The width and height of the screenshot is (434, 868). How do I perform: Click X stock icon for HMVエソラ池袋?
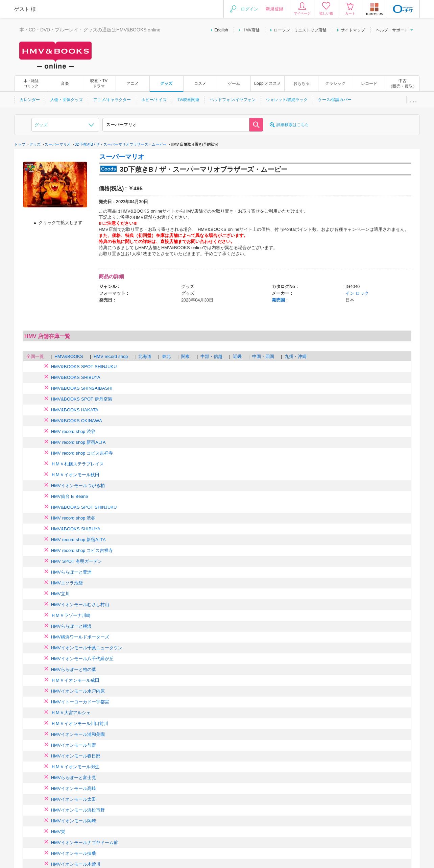point(46,582)
